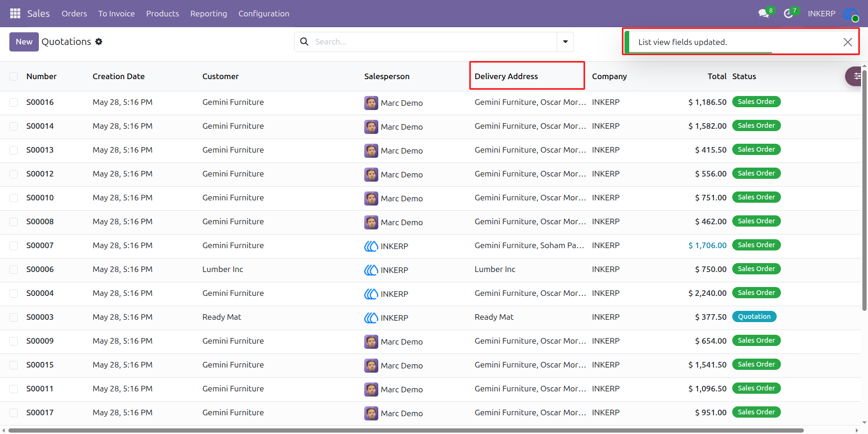868x434 pixels.
Task: Click Marc Demo avatar in row S00009
Action: point(371,342)
